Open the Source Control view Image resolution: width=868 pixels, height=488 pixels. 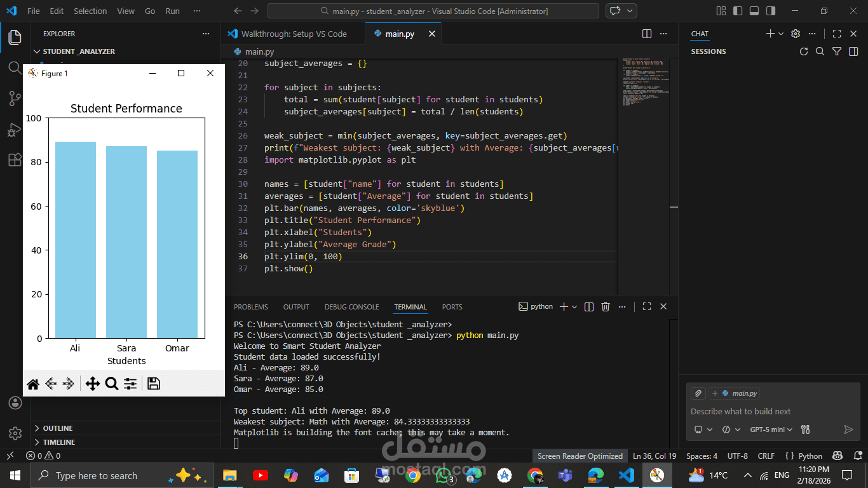pyautogui.click(x=15, y=98)
